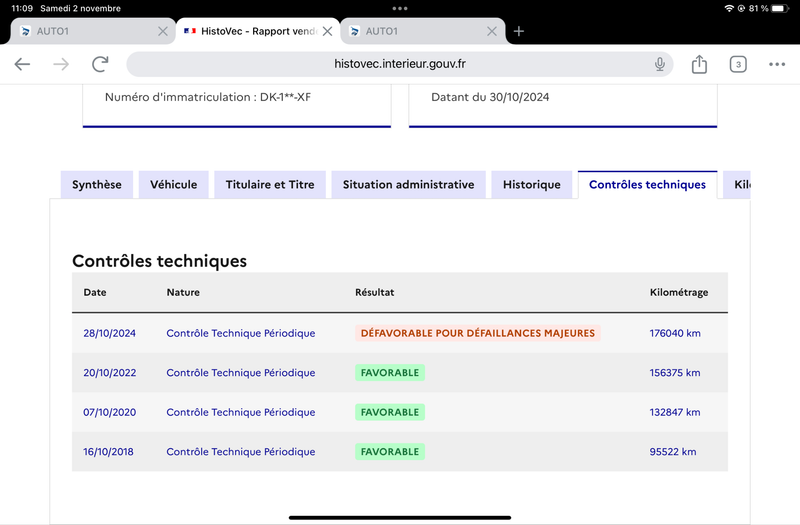Open the Titulaire et Titre tab

[x=270, y=185]
